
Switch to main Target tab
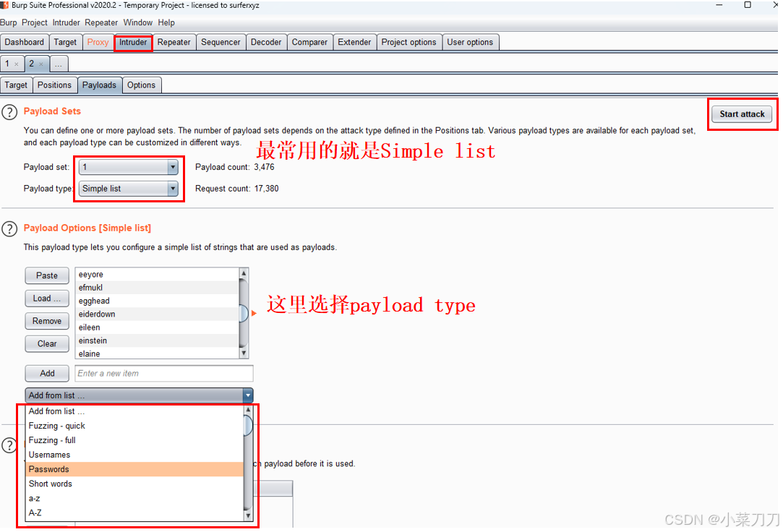tap(65, 43)
